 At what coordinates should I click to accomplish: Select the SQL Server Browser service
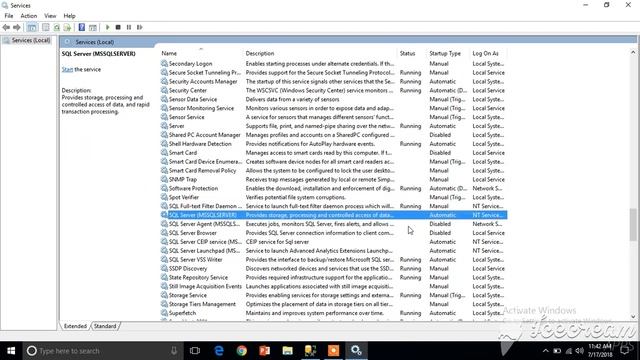pos(333,233)
